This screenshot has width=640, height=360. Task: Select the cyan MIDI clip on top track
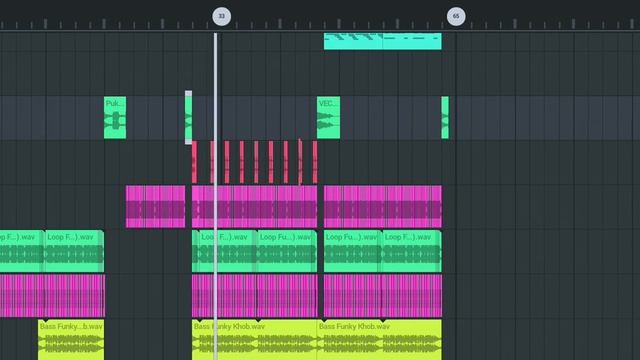(x=382, y=41)
